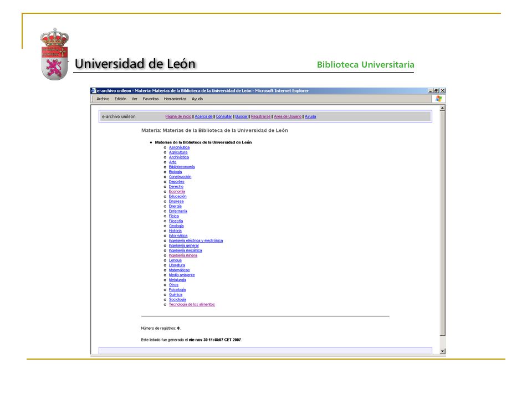The width and height of the screenshot is (532, 399).
Task: Open the Sociología subject link
Action: coord(177,300)
